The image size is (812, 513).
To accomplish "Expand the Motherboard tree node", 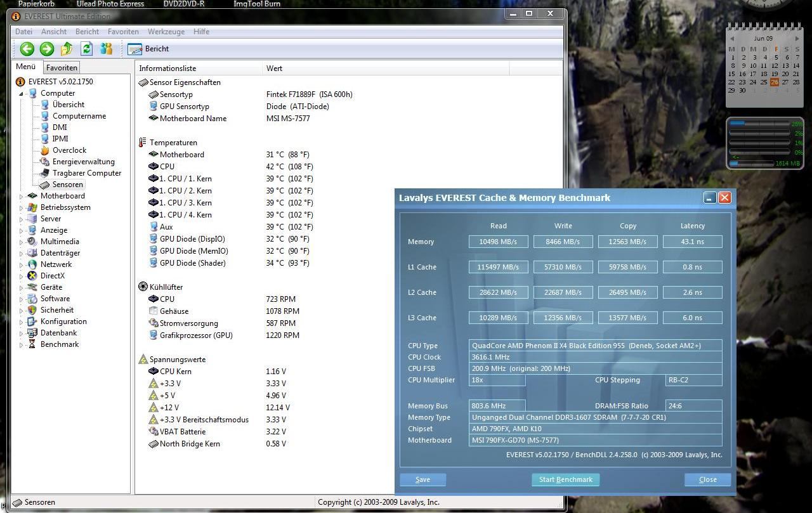I will [21, 197].
